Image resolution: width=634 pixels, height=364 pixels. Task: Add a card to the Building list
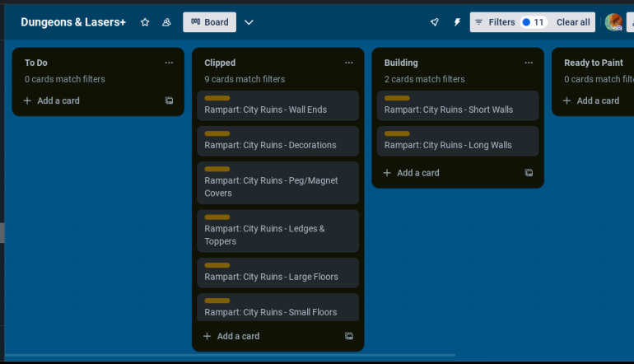(x=411, y=173)
